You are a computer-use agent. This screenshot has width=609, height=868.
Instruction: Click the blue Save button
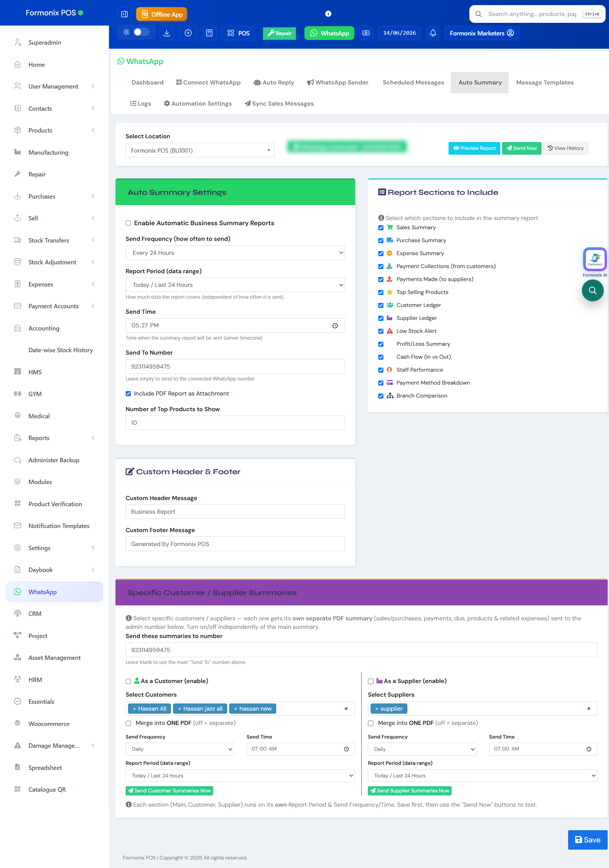click(588, 840)
